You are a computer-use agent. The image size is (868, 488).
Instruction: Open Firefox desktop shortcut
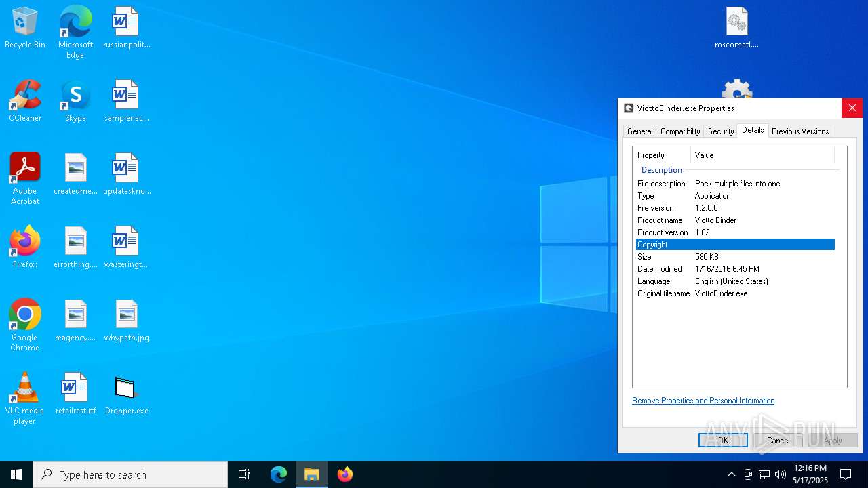click(25, 248)
